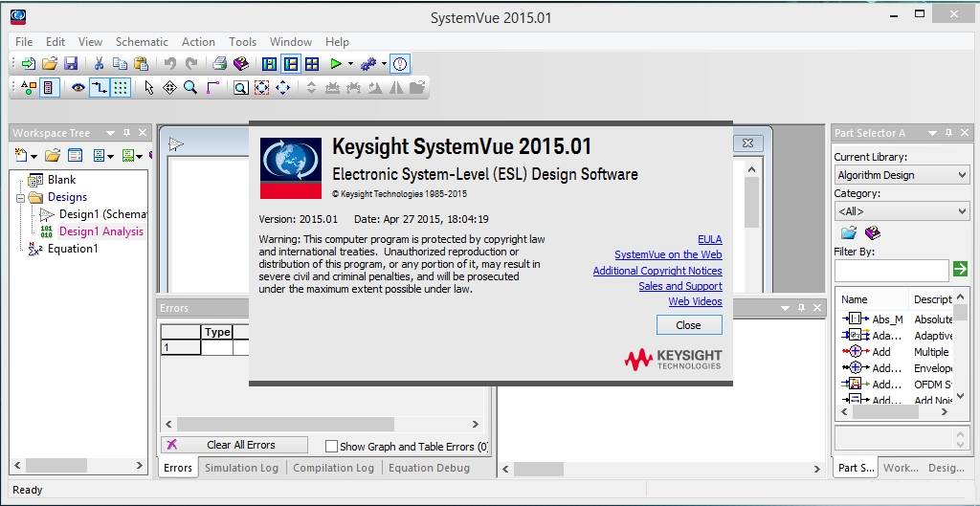Tile windows in a grid with the four-pane icon
980x506 pixels.
pyautogui.click(x=312, y=64)
